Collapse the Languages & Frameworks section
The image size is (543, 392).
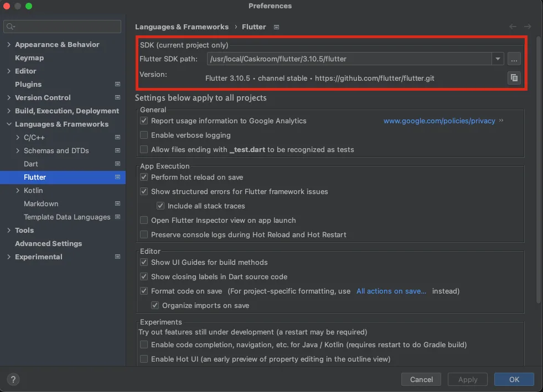coord(9,124)
